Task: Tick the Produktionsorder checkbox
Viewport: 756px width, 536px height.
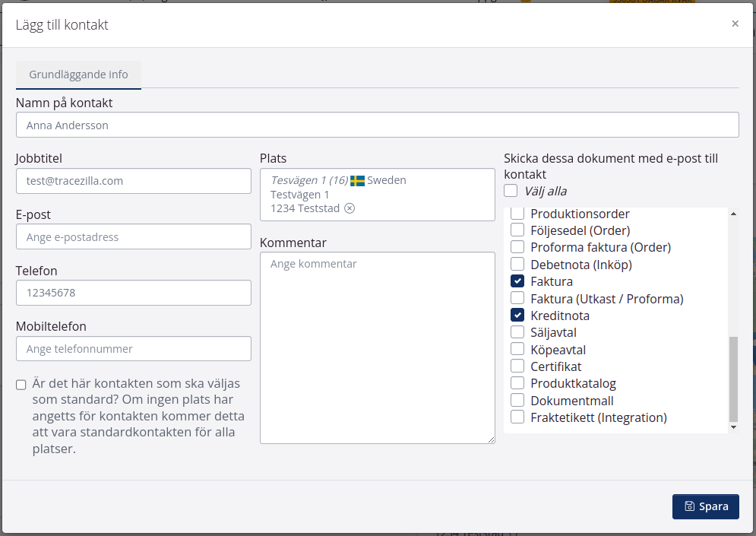Action: click(517, 214)
